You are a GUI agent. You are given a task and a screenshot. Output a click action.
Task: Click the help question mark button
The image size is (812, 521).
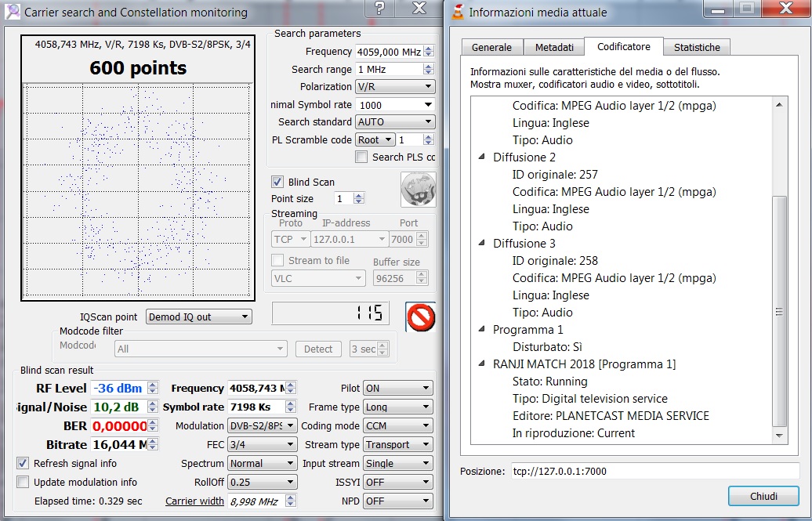(379, 9)
